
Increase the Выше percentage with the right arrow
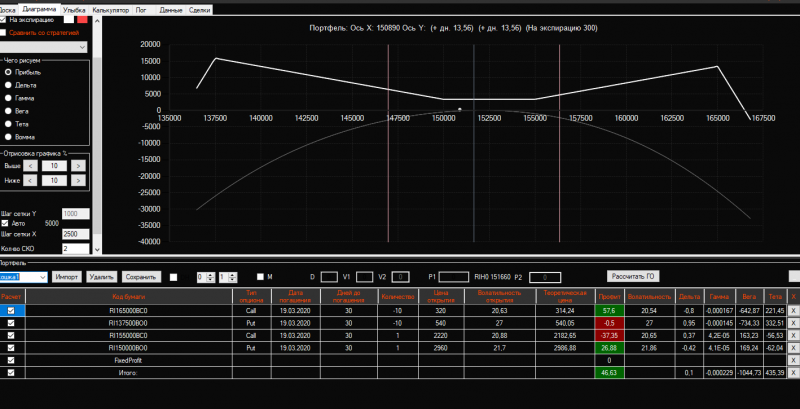click(78, 166)
